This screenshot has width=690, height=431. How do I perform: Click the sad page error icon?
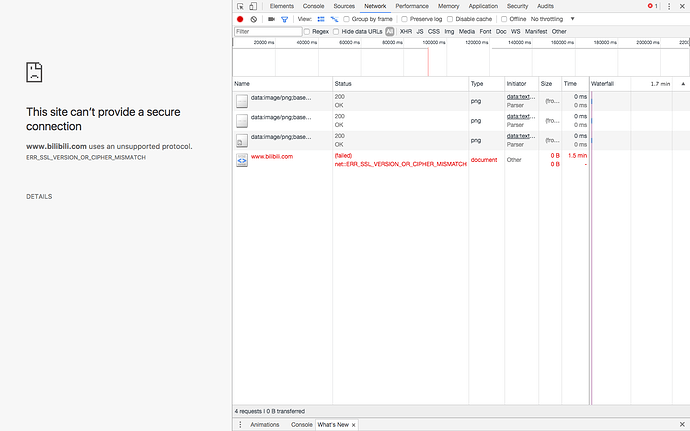click(x=34, y=72)
